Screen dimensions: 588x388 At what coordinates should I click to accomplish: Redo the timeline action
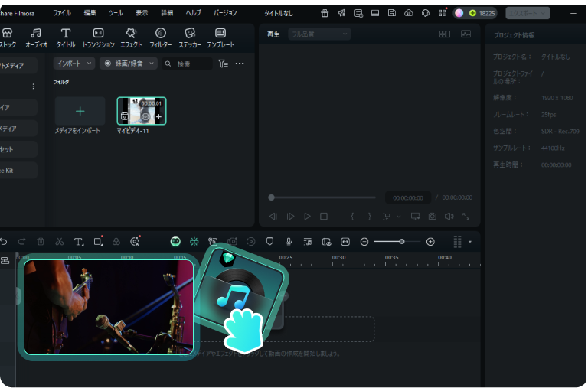[21, 242]
